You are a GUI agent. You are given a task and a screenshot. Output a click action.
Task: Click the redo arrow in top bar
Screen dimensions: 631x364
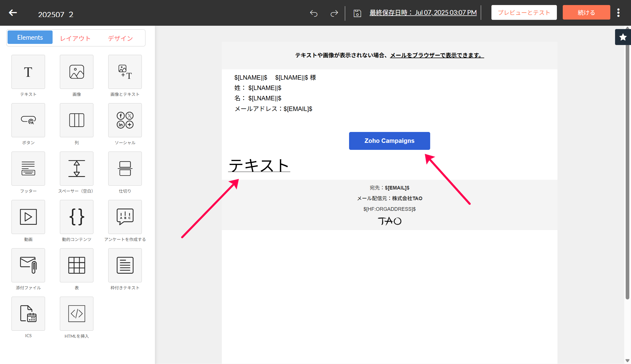click(x=334, y=13)
